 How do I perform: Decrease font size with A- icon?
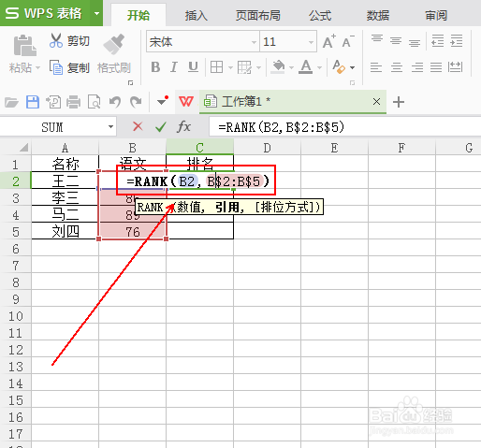pos(348,41)
